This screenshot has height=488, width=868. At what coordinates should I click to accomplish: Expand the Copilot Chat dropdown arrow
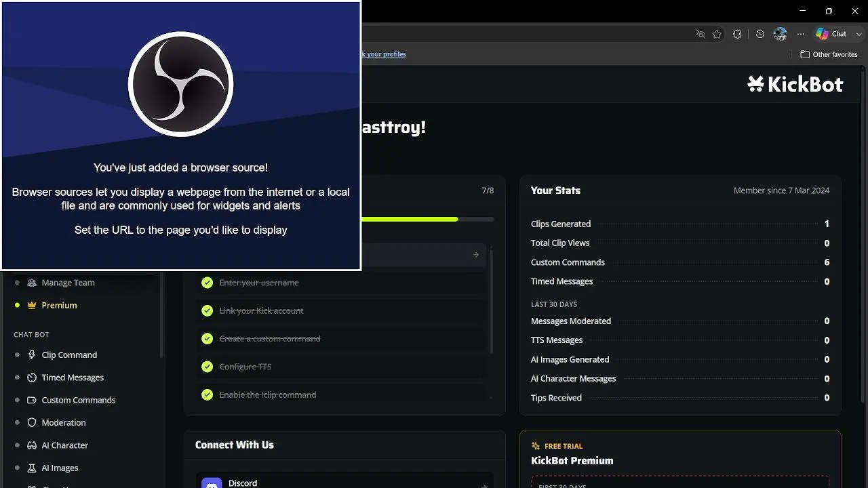(x=859, y=34)
